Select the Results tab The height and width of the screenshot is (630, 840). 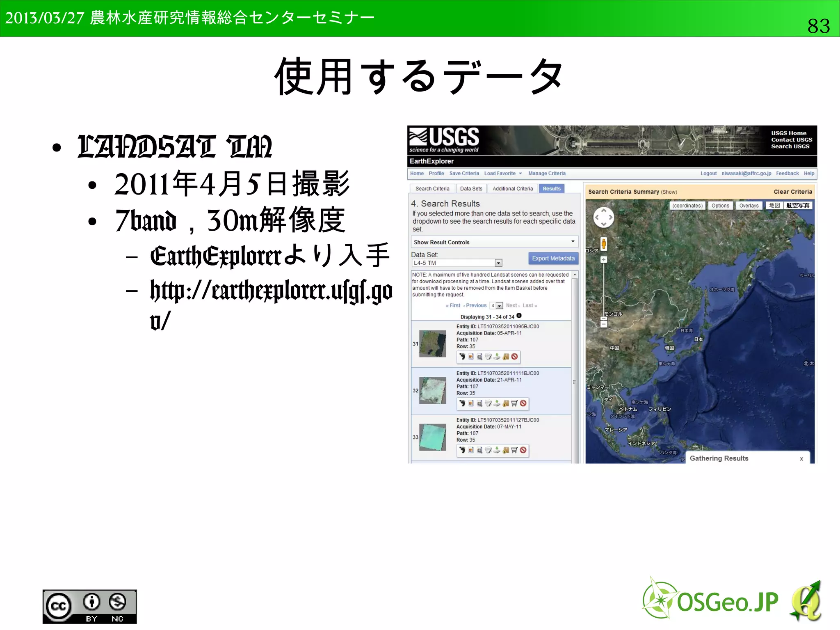(552, 189)
